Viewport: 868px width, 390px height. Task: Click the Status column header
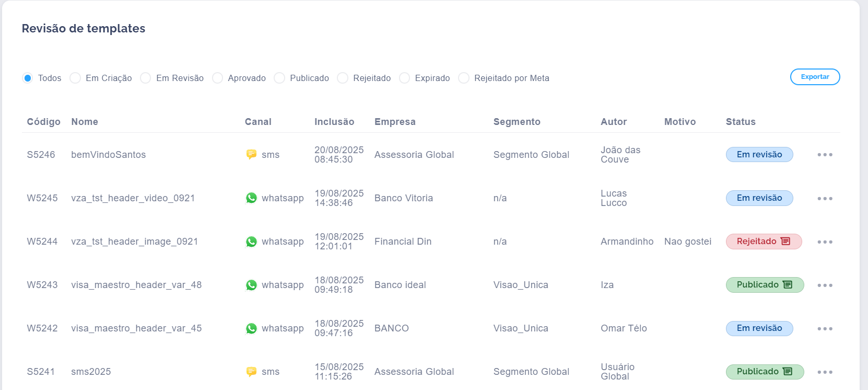[741, 122]
